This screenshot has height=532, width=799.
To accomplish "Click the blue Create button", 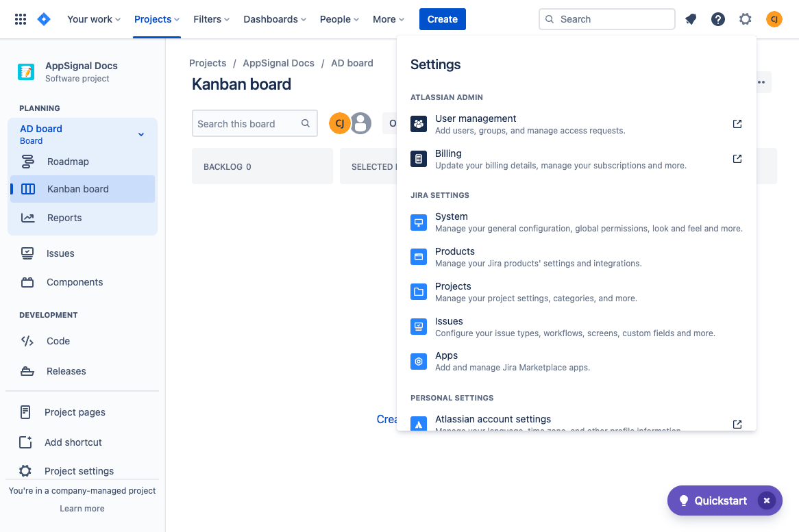I will (x=442, y=19).
